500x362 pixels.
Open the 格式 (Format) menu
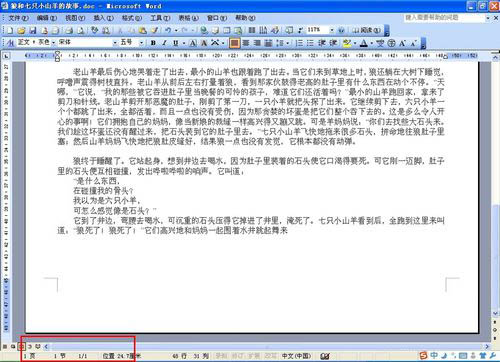tap(132, 18)
